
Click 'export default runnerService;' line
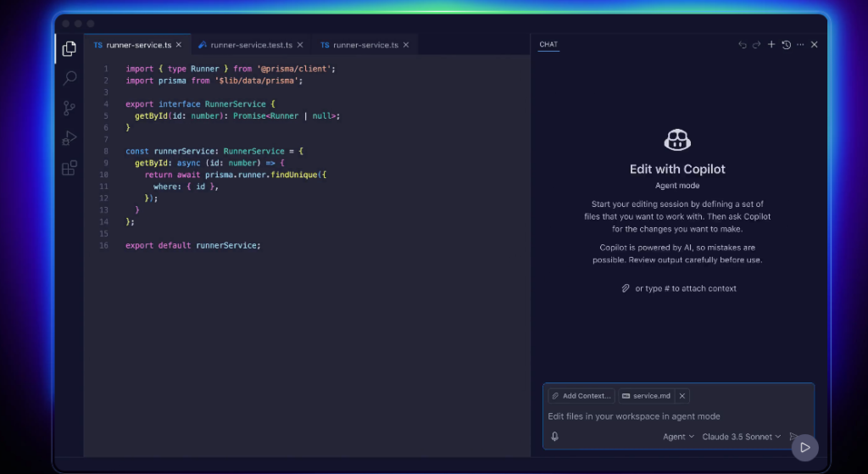[192, 245]
